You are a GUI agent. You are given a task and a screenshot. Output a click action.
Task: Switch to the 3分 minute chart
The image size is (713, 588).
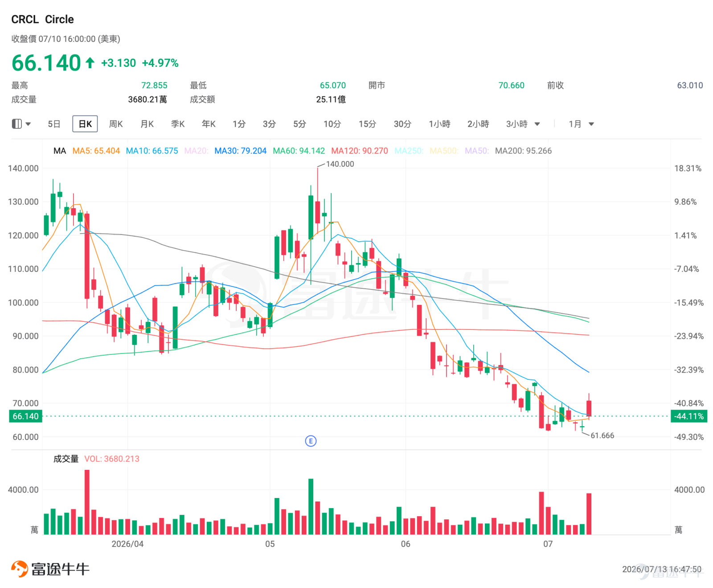tap(269, 124)
